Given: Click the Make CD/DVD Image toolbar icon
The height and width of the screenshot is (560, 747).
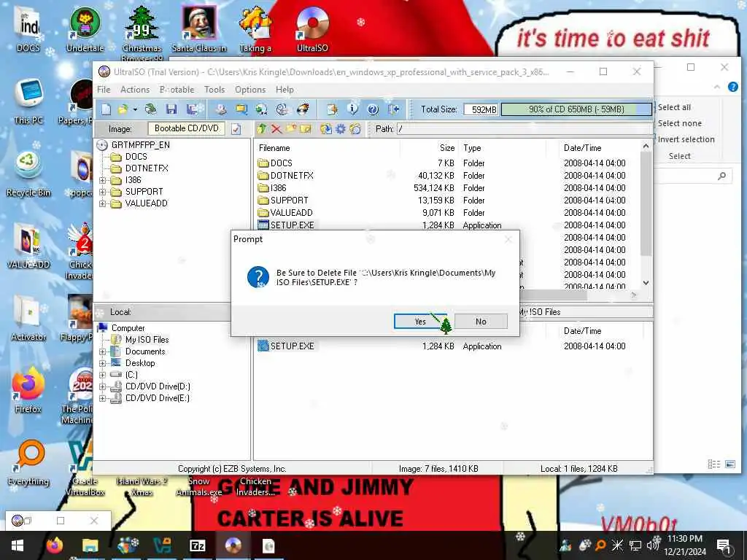Looking at the screenshot, I should (x=220, y=109).
